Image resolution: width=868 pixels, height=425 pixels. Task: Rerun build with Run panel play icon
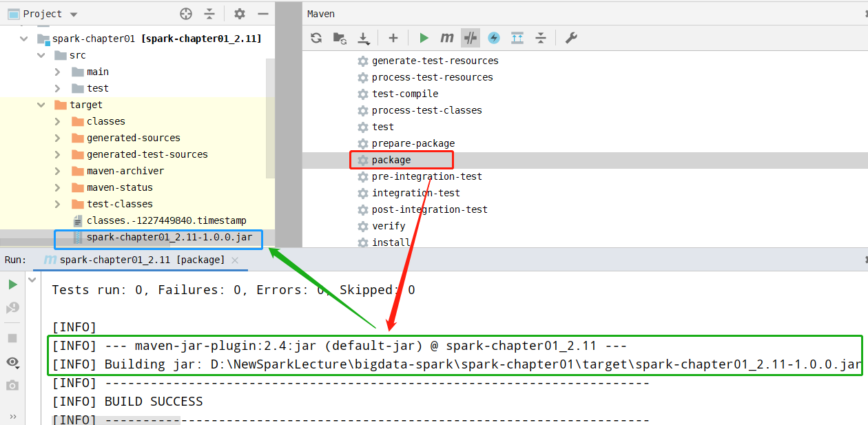pyautogui.click(x=12, y=284)
